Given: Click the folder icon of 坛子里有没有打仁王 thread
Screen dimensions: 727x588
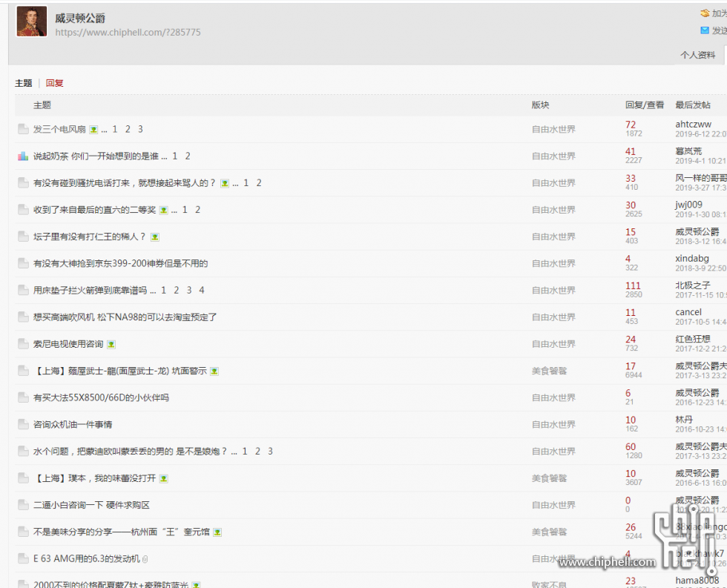Looking at the screenshot, I should (x=23, y=237).
